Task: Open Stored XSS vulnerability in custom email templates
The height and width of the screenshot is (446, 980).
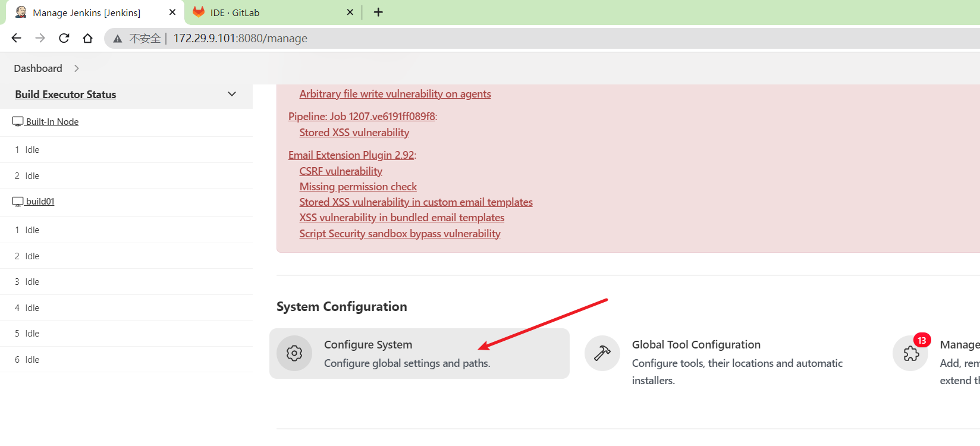Action: pyautogui.click(x=416, y=202)
